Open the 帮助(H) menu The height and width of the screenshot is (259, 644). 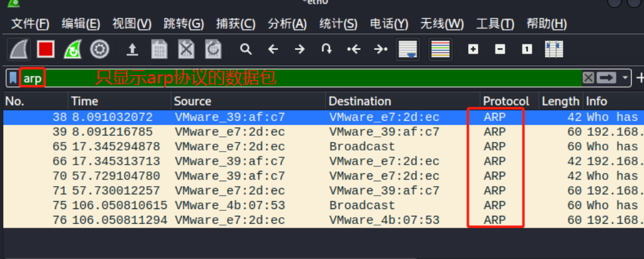547,24
